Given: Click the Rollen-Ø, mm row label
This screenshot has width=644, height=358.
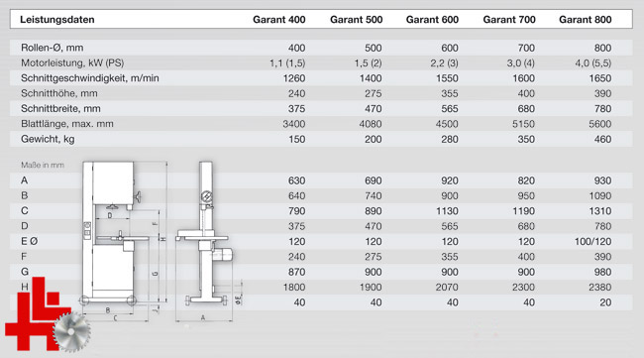Looking at the screenshot, I should pyautogui.click(x=53, y=48).
